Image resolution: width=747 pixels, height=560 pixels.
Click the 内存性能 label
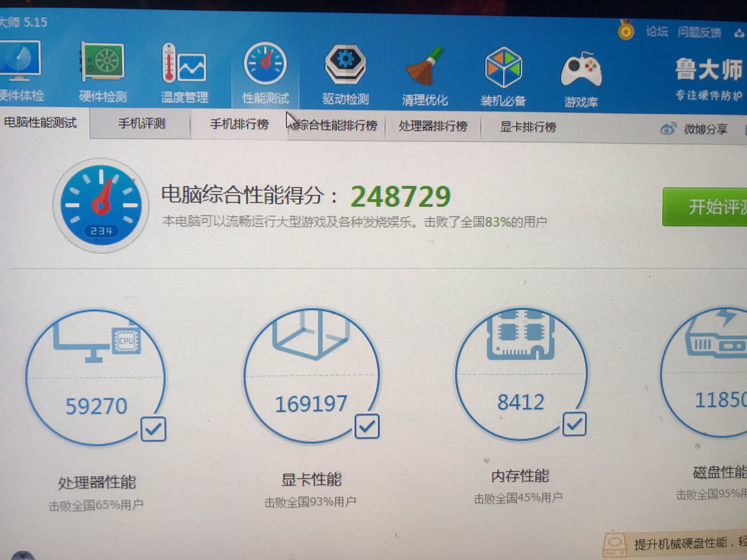pos(520,476)
